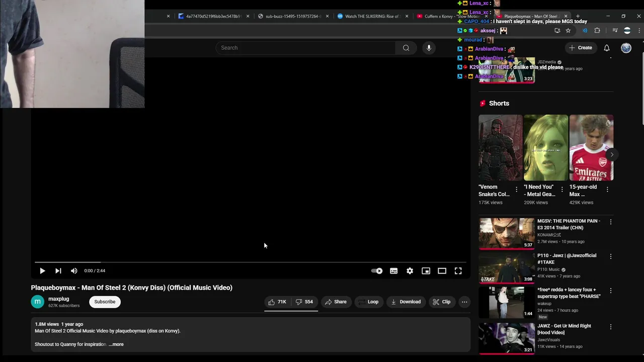644x362 pixels.
Task: Open more actions menu under video
Action: tap(464, 302)
